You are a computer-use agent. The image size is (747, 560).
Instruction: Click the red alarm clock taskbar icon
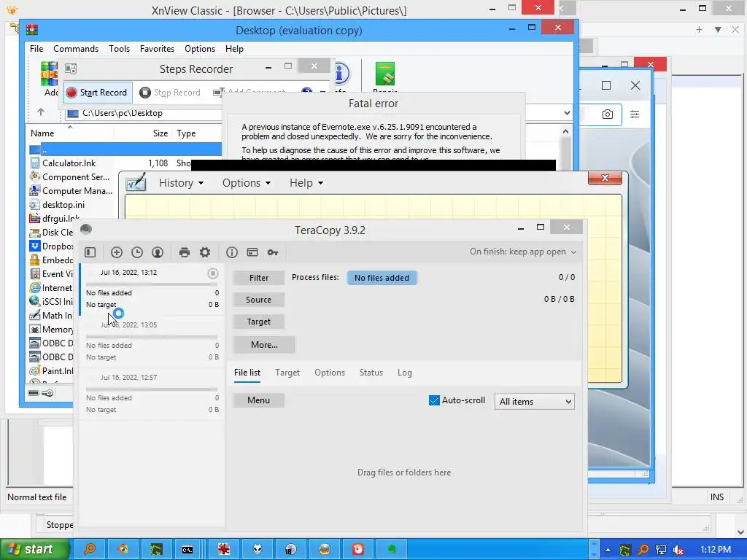pyautogui.click(x=357, y=549)
